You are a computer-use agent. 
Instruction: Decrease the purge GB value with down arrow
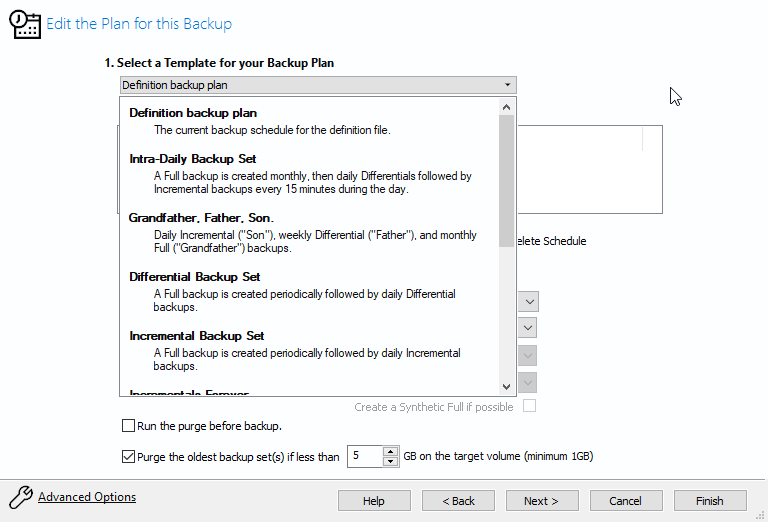tap(390, 461)
